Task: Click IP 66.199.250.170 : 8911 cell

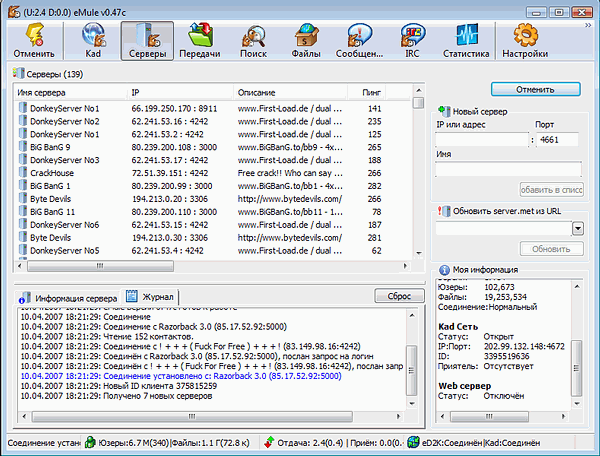Action: point(174,109)
